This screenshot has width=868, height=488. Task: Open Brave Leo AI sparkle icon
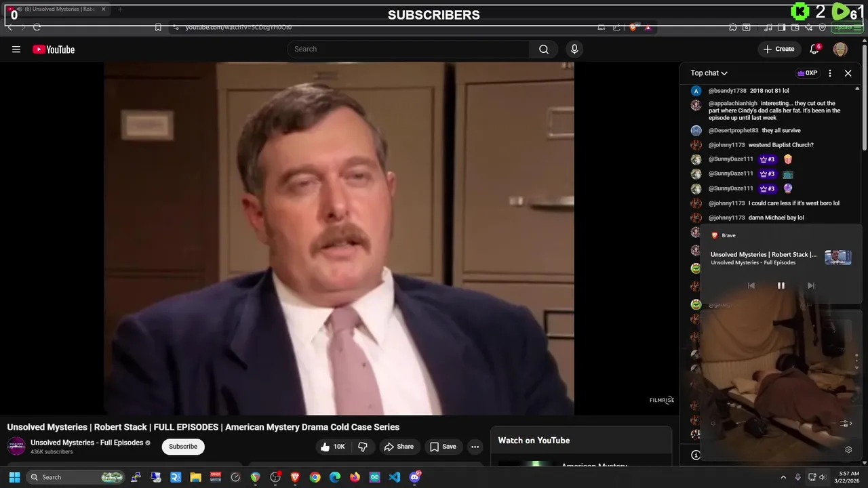(809, 27)
